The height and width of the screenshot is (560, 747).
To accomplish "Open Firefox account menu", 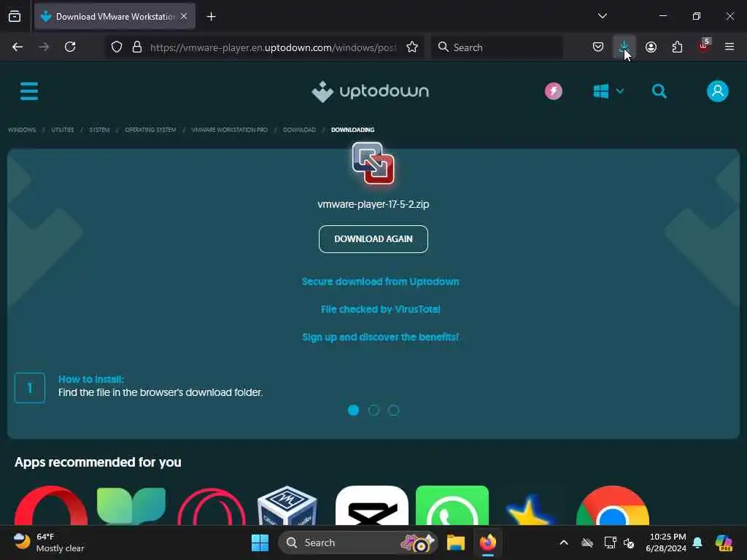I will (651, 47).
